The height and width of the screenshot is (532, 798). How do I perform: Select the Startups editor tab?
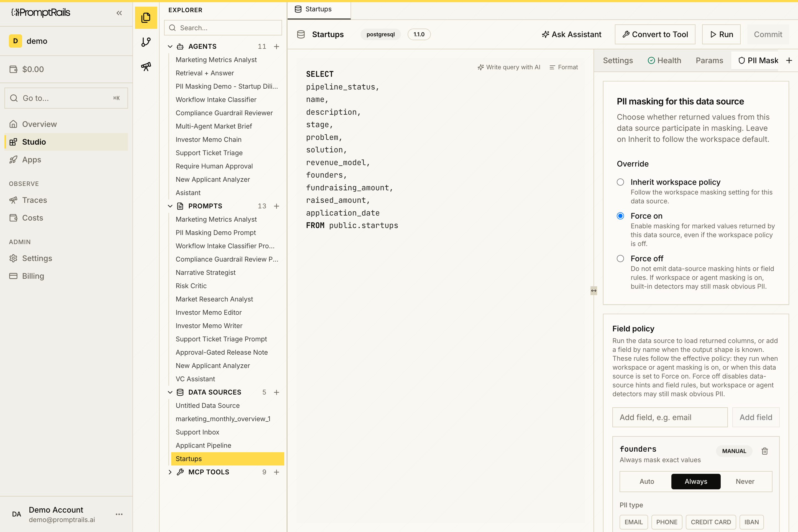318,9
